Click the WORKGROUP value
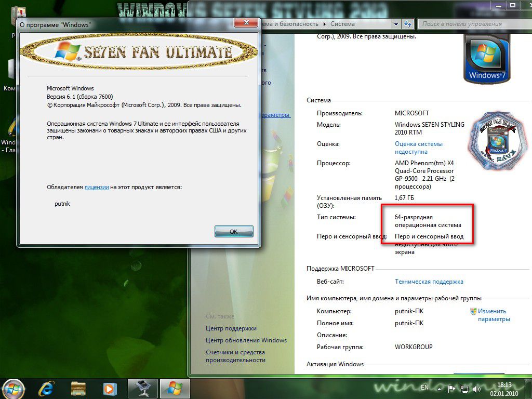This screenshot has height=399, width=532. click(414, 347)
